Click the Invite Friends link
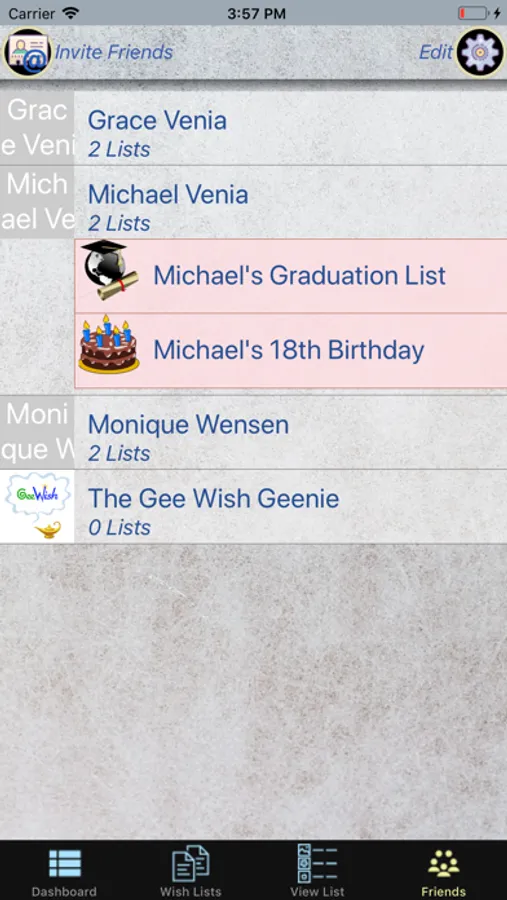 (x=114, y=52)
